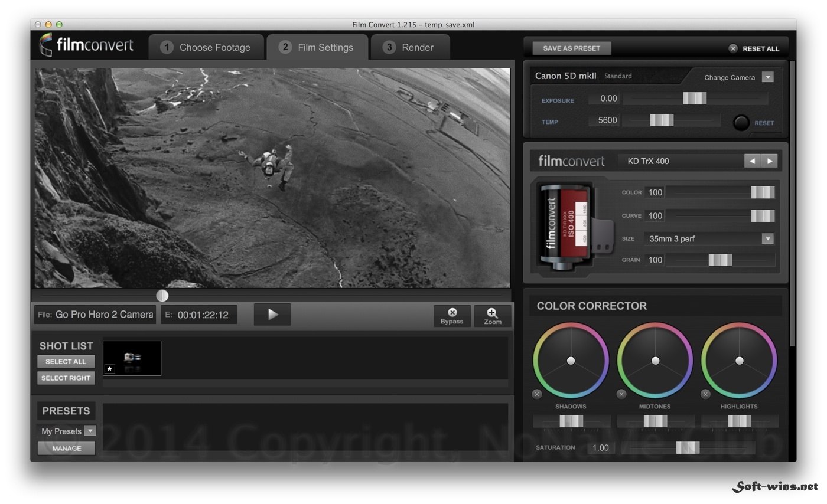Click the Midtones luminance slider

click(655, 421)
